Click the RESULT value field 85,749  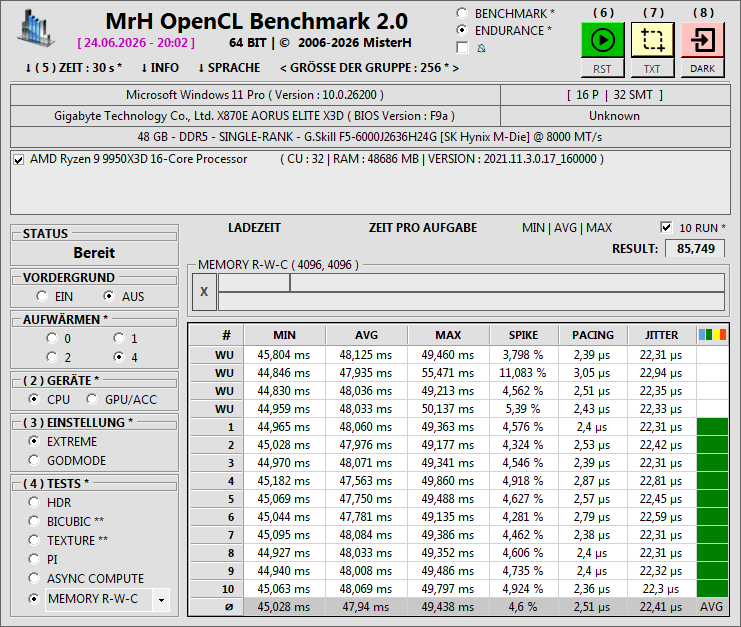695,249
